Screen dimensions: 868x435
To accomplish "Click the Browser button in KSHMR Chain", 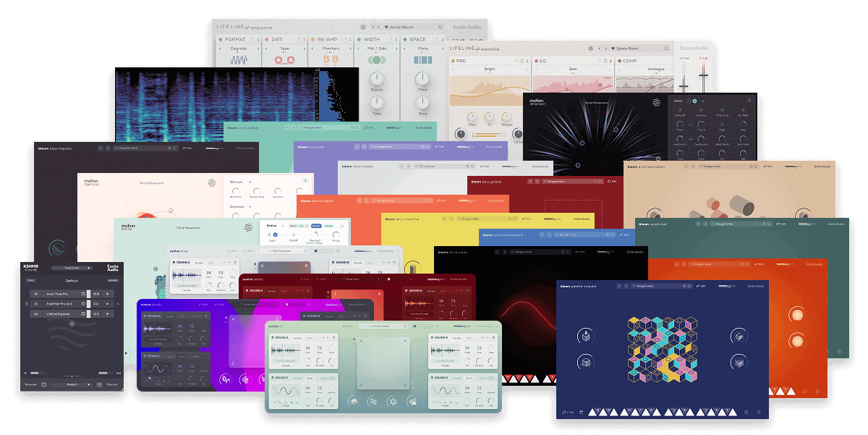I will tap(30, 384).
